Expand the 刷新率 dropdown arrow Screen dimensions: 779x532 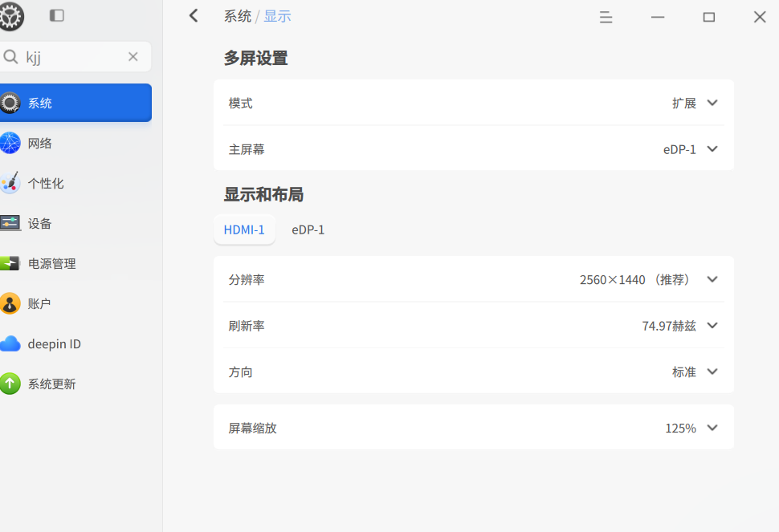(712, 326)
